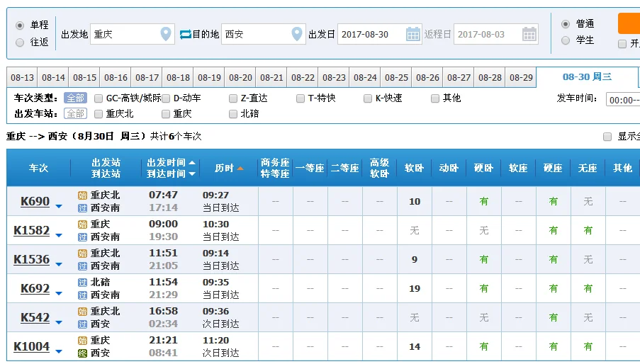Check the D-动车 train type box
Image resolution: width=640 pixels, height=364 pixels.
tap(166, 98)
